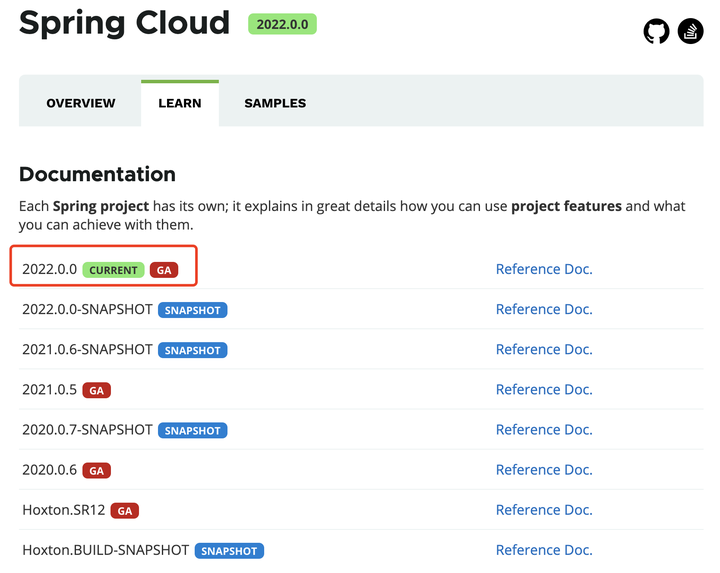Open the Samples tab
This screenshot has height=573, width=720.
pos(275,103)
